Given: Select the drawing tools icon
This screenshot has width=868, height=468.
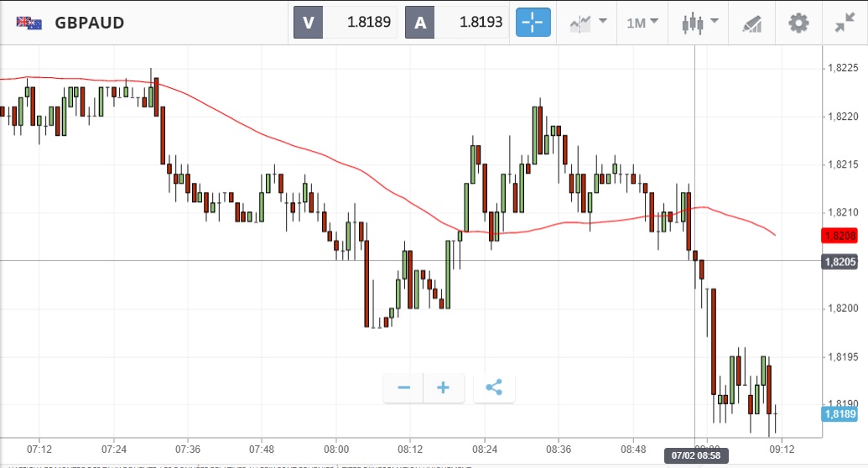Looking at the screenshot, I should [751, 23].
